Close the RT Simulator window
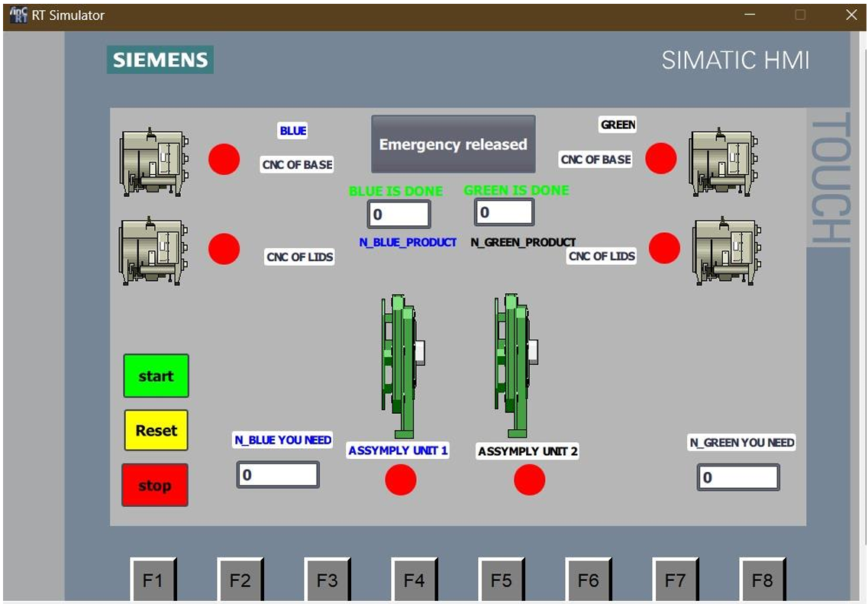 [851, 15]
